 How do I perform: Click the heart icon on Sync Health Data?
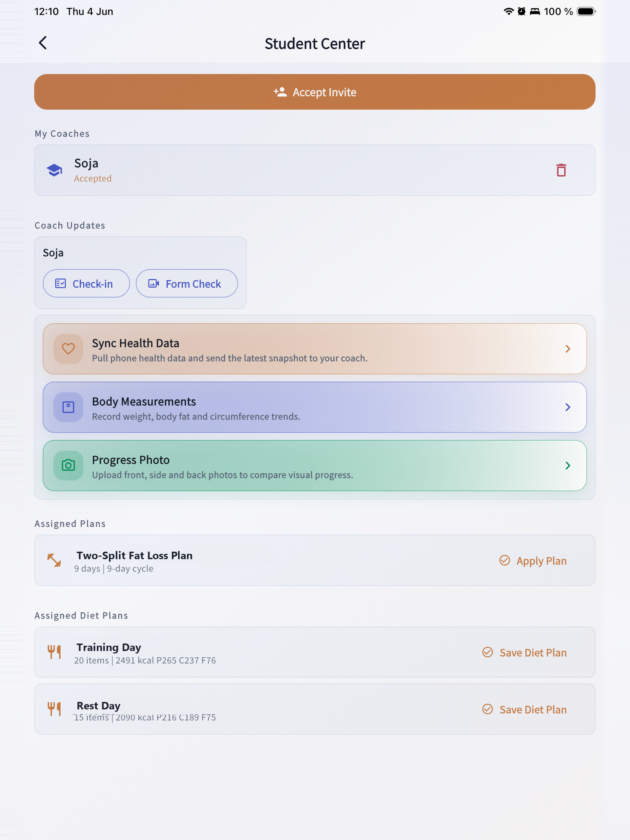tap(68, 349)
